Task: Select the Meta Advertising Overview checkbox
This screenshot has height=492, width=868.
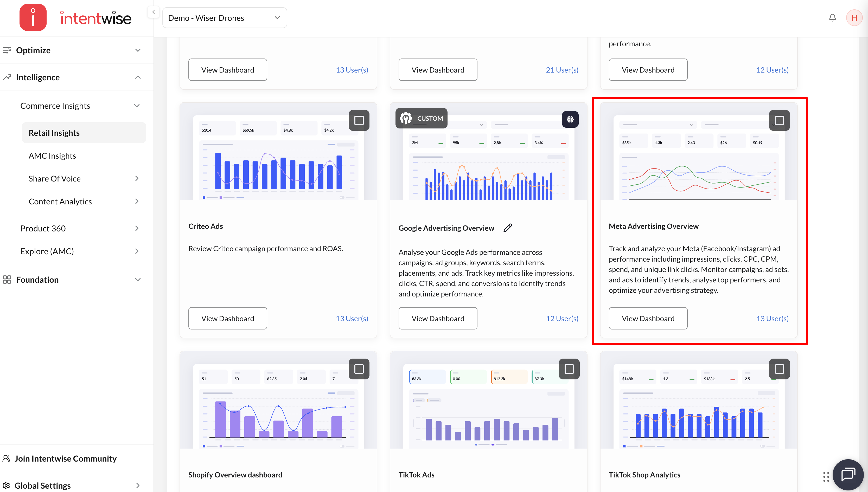Action: (x=780, y=120)
